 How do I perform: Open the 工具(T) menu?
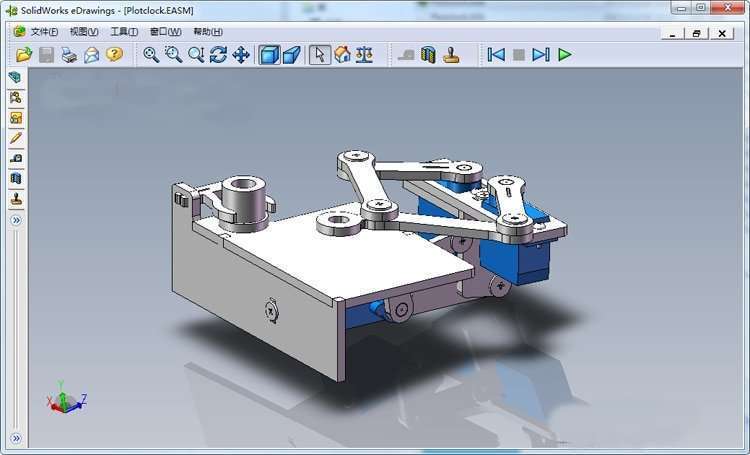click(124, 32)
